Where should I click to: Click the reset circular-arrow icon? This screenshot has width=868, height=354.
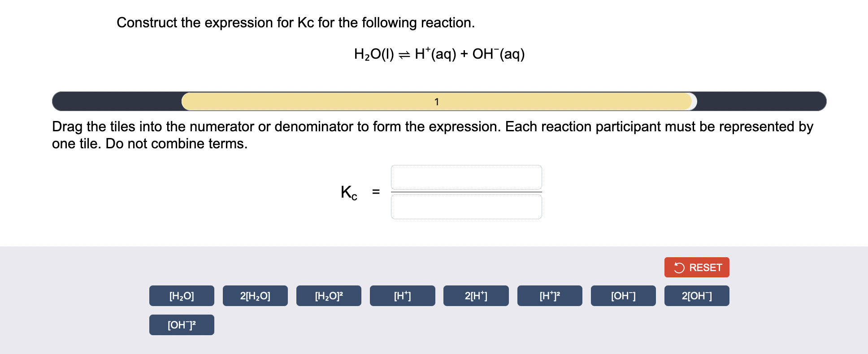click(x=679, y=267)
